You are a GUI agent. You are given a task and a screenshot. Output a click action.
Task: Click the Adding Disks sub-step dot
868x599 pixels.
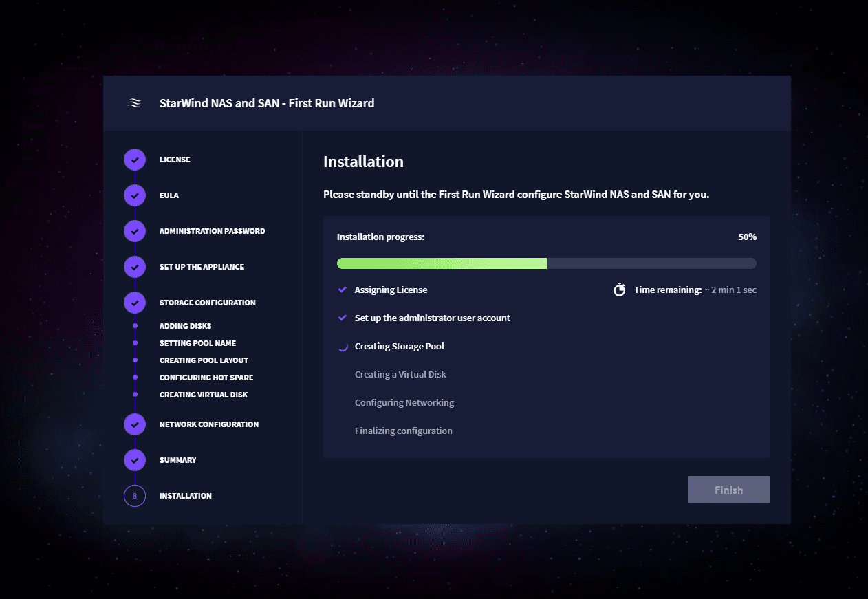click(x=135, y=326)
